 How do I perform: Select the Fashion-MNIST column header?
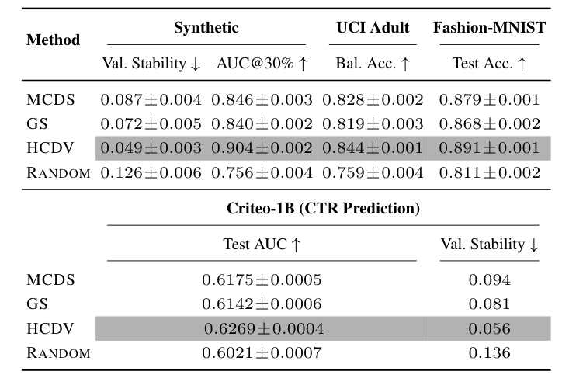coord(489,29)
